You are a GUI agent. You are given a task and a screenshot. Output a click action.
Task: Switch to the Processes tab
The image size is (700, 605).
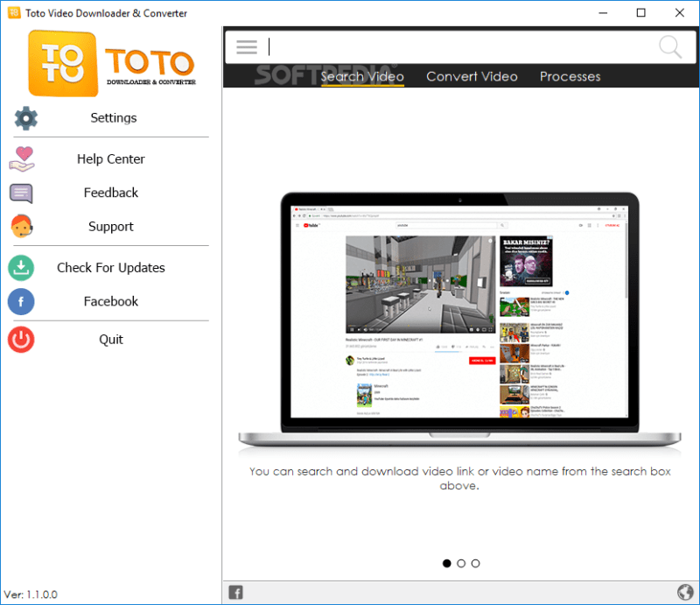coord(570,77)
